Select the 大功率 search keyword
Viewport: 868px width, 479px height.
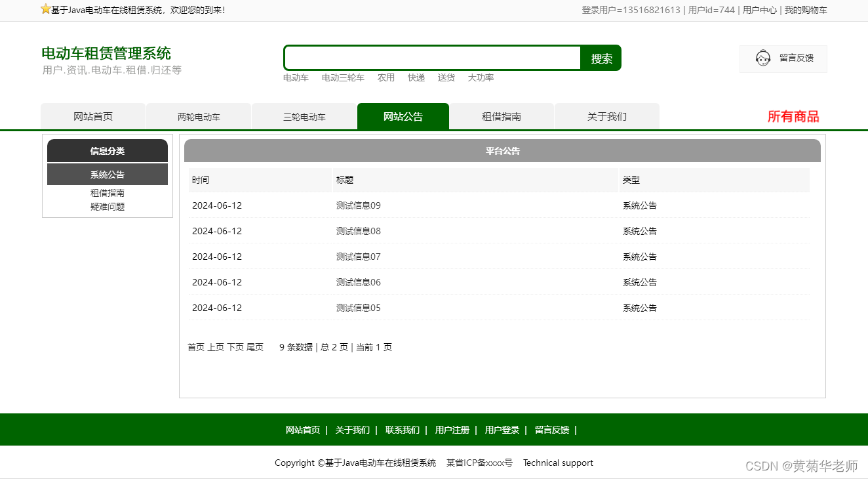(481, 77)
